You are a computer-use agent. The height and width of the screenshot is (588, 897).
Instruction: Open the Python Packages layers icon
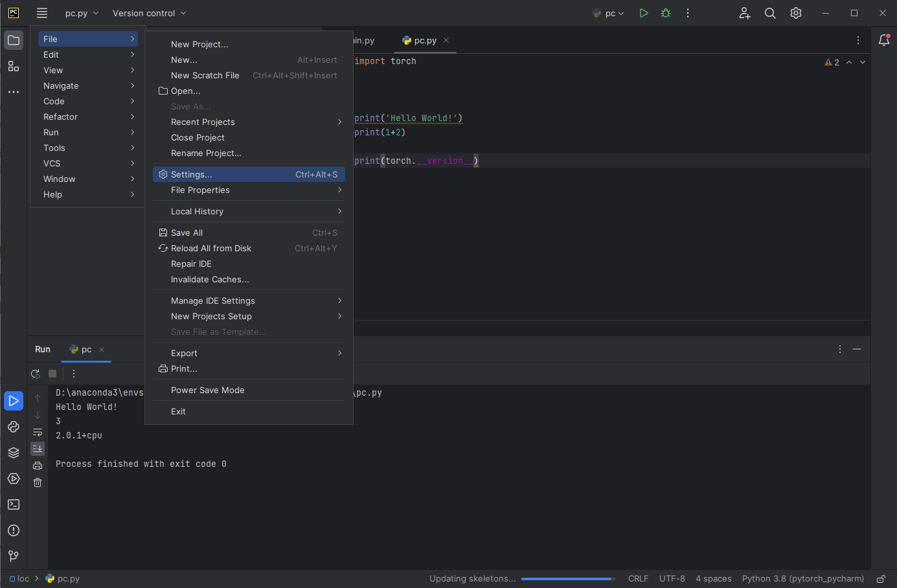pos(14,453)
